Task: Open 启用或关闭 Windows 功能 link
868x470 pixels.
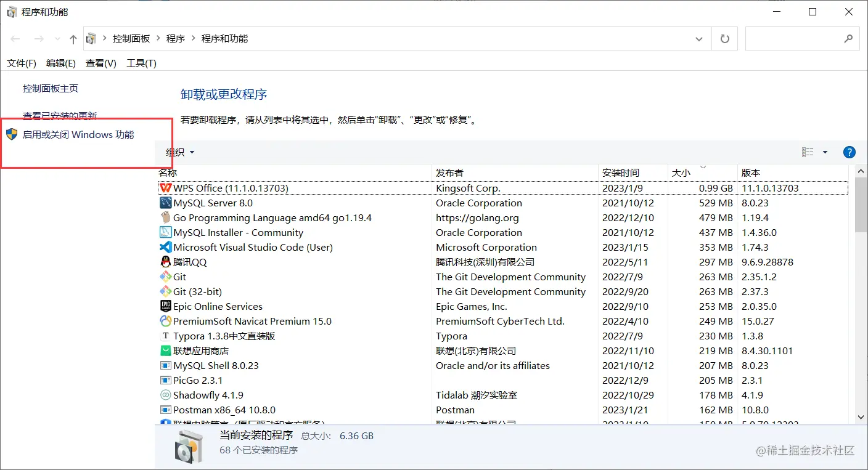Action: point(78,134)
